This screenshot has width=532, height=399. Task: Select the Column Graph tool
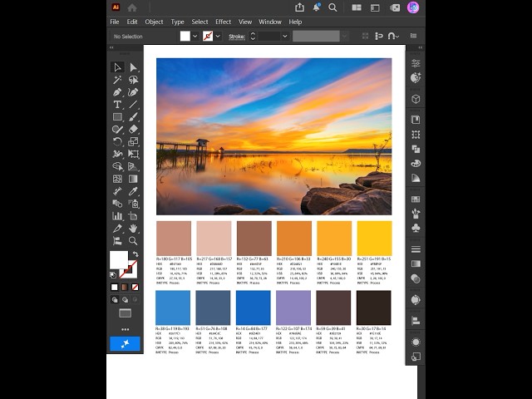(117, 216)
